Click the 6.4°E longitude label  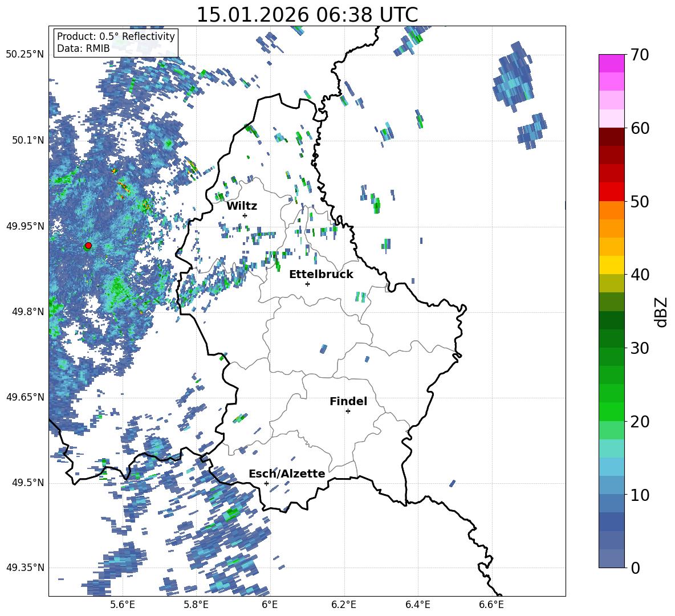[417, 605]
